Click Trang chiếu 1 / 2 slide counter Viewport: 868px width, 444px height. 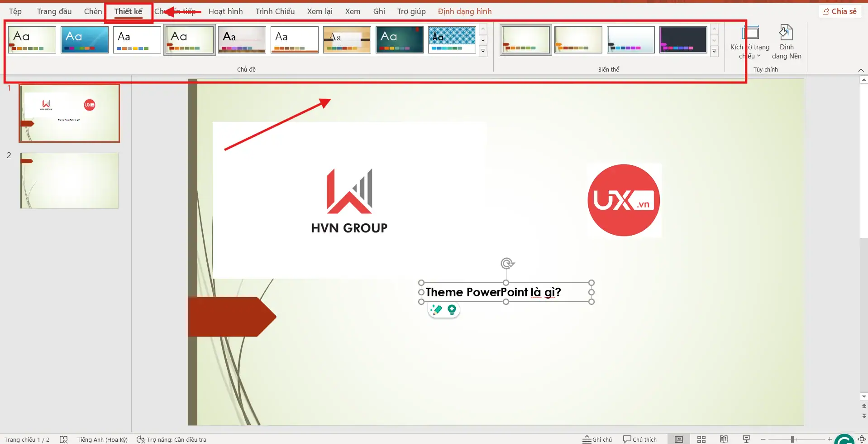pos(27,439)
